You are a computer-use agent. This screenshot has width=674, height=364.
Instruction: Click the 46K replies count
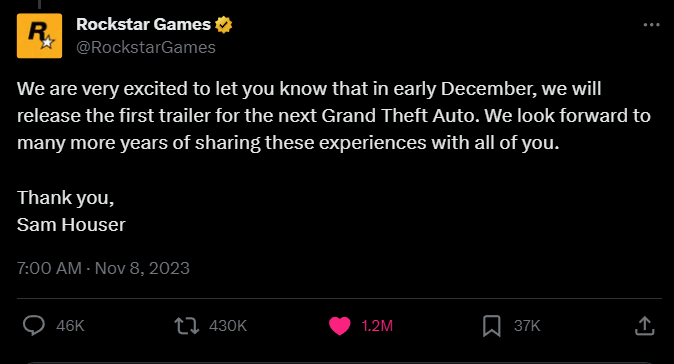pyautogui.click(x=70, y=326)
